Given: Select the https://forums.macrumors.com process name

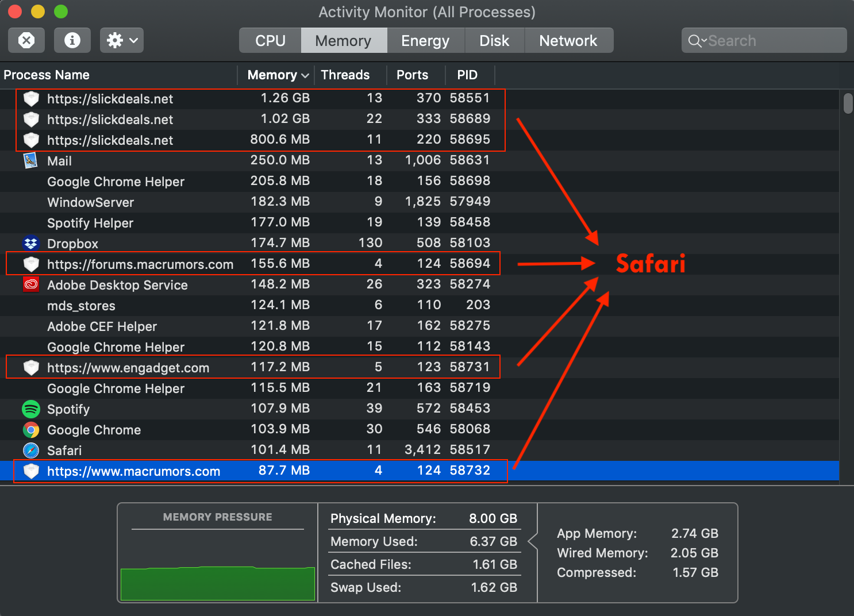Looking at the screenshot, I should pyautogui.click(x=140, y=264).
